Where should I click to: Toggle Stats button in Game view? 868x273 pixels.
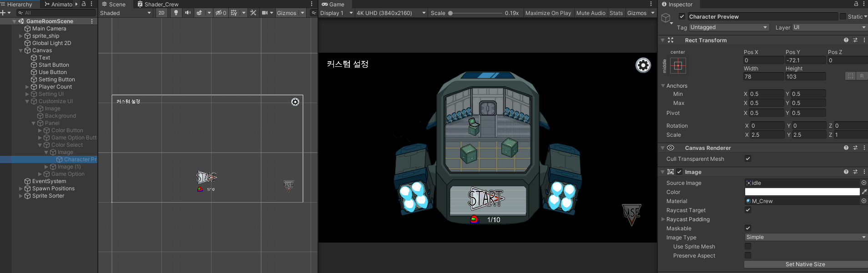616,13
